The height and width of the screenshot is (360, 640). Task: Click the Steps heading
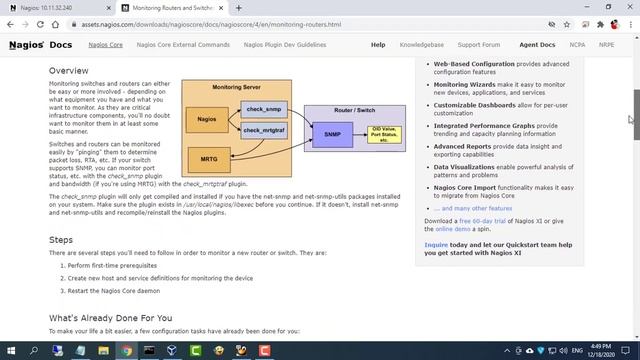(61, 240)
